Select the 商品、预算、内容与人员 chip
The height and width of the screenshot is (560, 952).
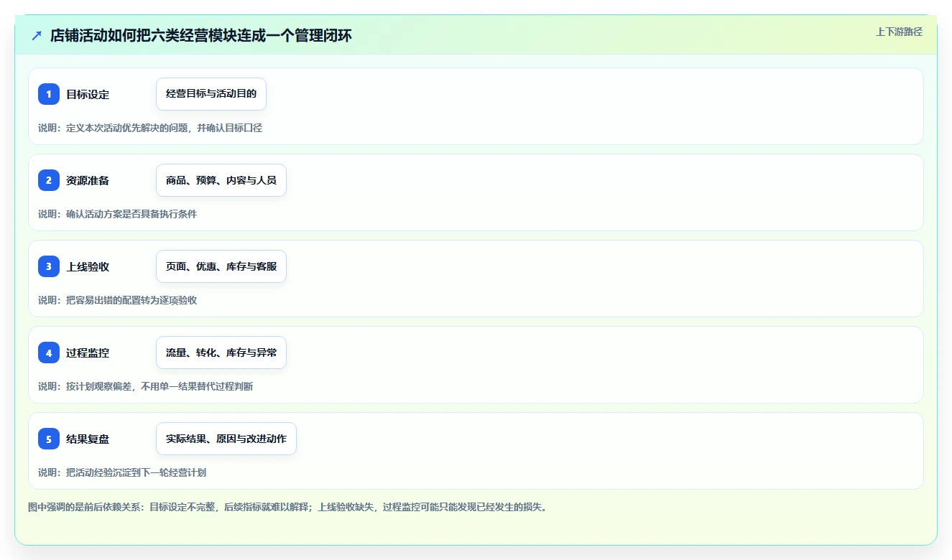coord(221,180)
